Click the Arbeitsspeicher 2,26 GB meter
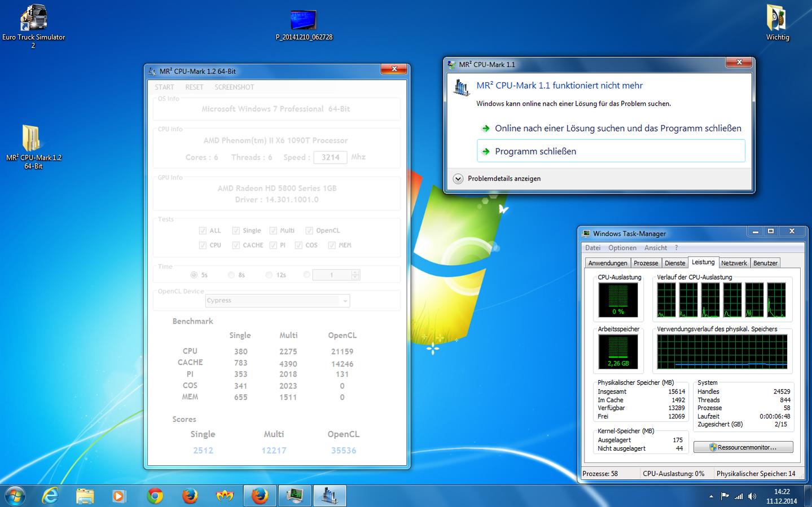Image resolution: width=812 pixels, height=507 pixels. pos(618,351)
